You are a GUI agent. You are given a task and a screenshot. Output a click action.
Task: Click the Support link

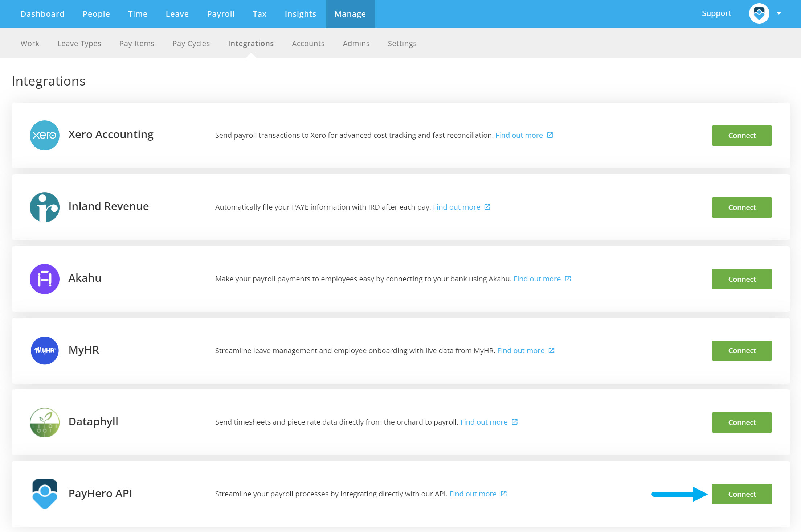click(716, 13)
